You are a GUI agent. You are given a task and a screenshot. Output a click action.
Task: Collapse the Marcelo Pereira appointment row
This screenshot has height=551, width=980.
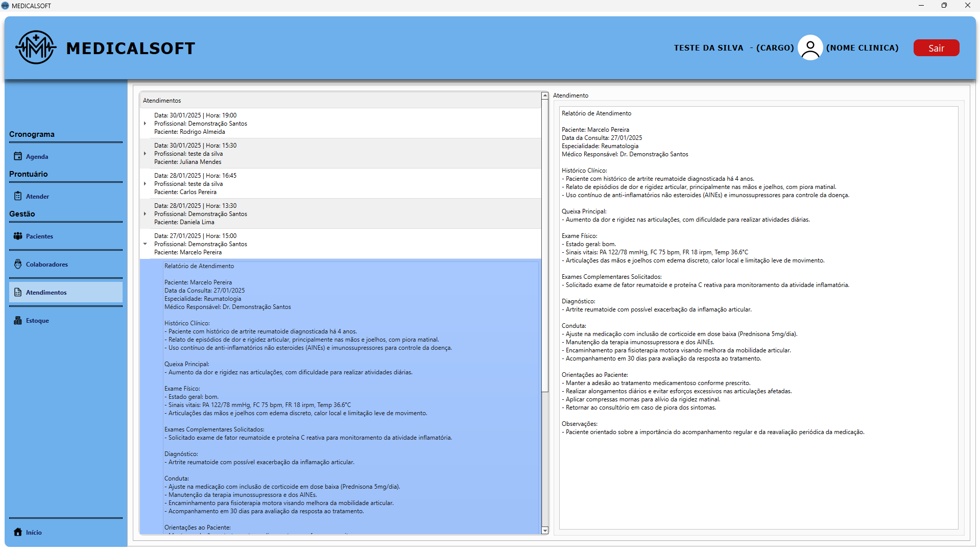click(x=145, y=244)
